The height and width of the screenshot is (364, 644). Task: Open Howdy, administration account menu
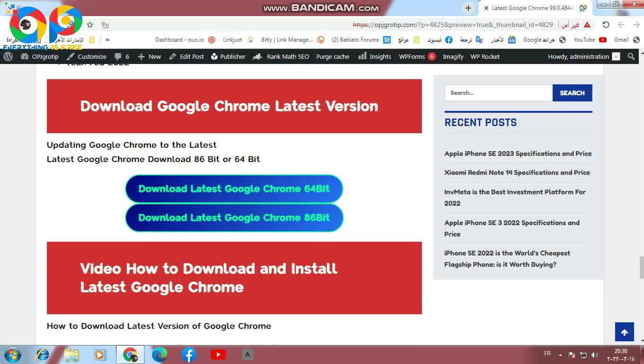(584, 56)
